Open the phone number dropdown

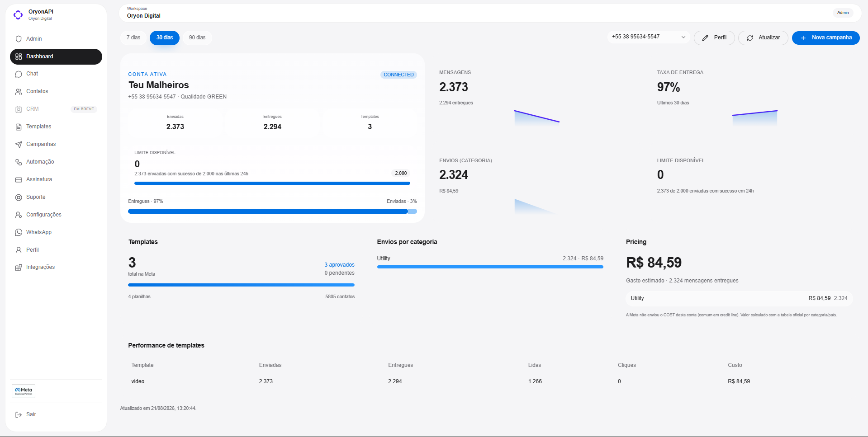(649, 37)
